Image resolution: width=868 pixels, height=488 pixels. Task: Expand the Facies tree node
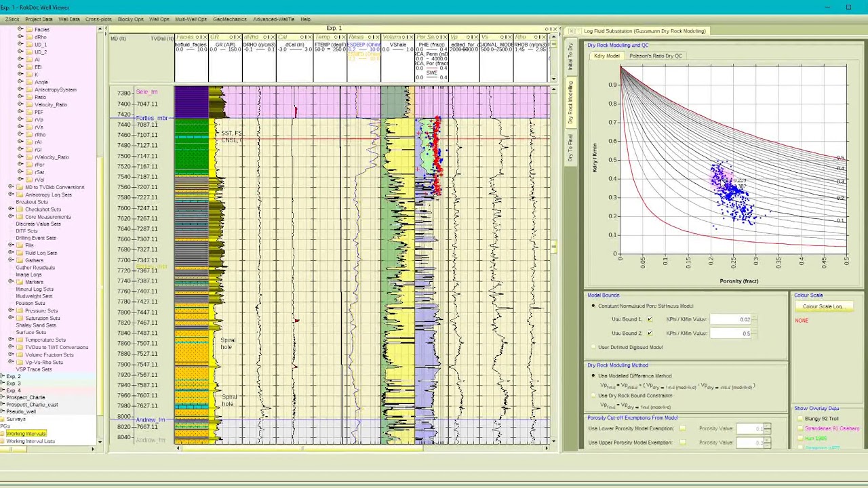(x=20, y=30)
